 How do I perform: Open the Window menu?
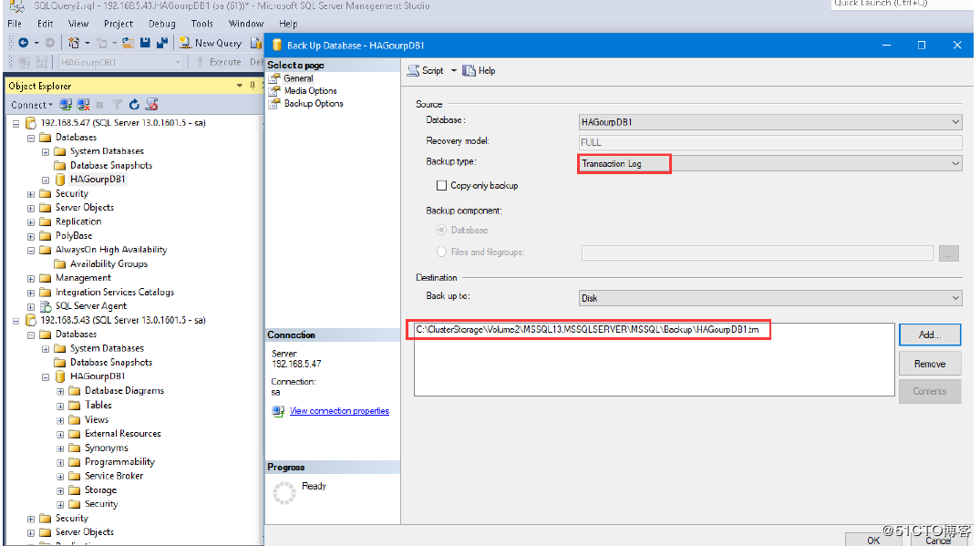pyautogui.click(x=245, y=24)
